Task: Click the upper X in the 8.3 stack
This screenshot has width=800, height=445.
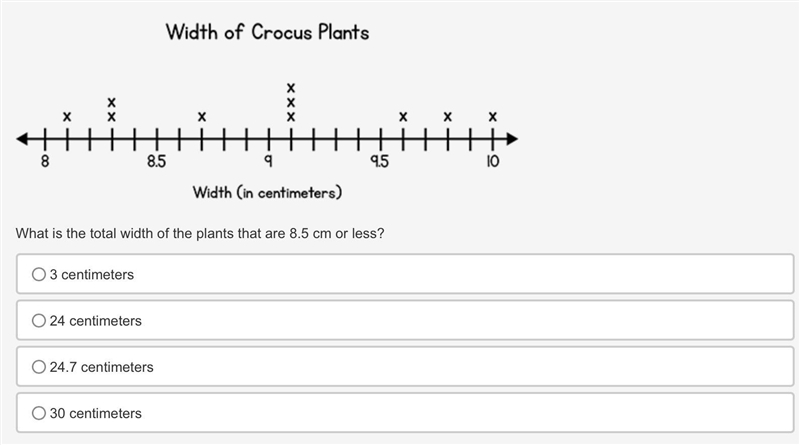Action: click(111, 103)
